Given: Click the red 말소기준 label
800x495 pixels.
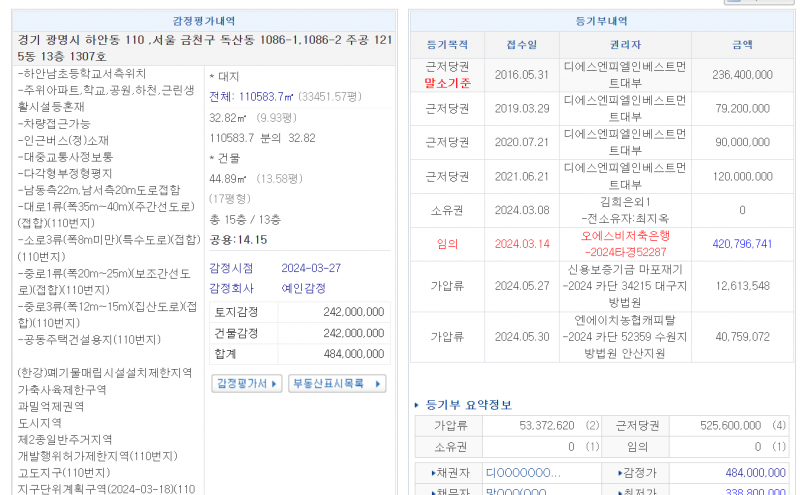Looking at the screenshot, I should pyautogui.click(x=446, y=82).
